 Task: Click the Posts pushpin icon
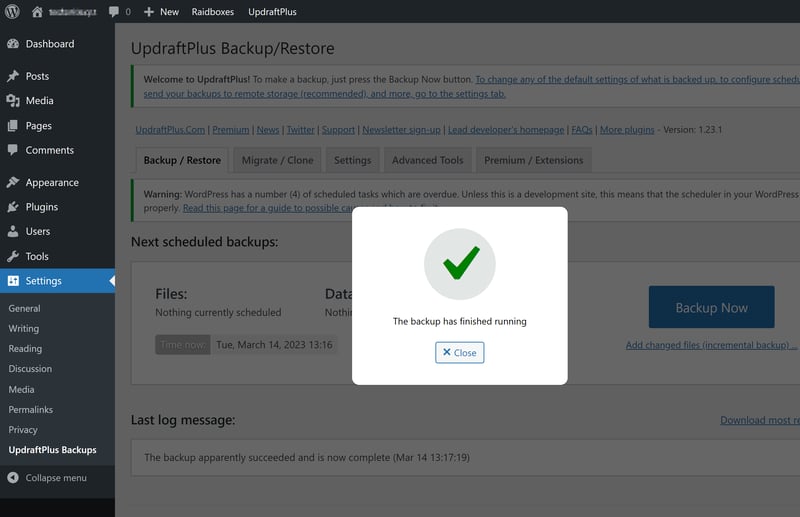[13, 76]
